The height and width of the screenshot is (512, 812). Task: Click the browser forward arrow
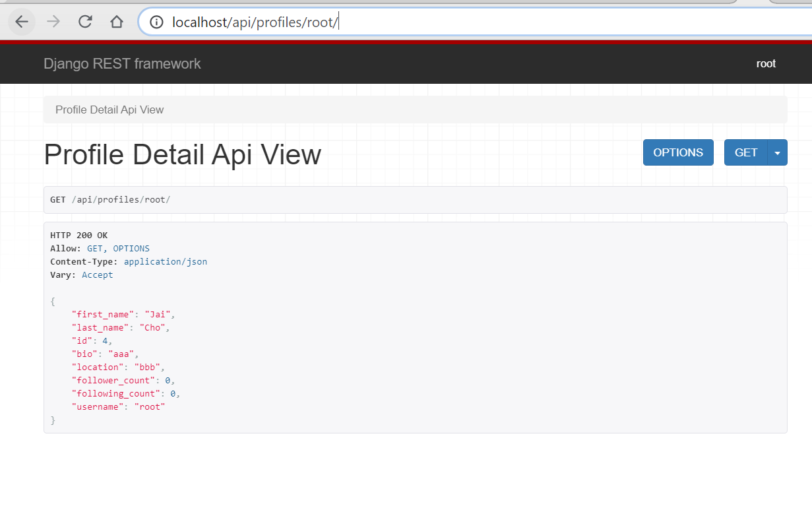53,22
